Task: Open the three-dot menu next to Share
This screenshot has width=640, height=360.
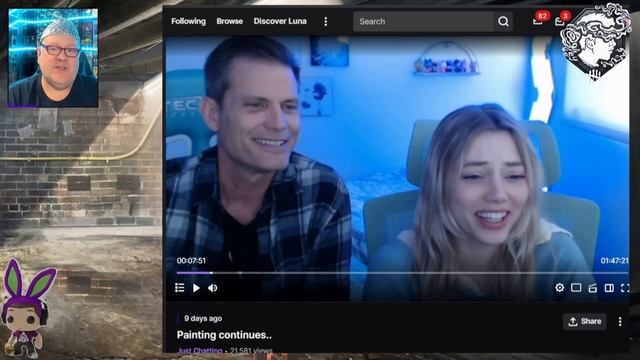Action: pos(620,322)
